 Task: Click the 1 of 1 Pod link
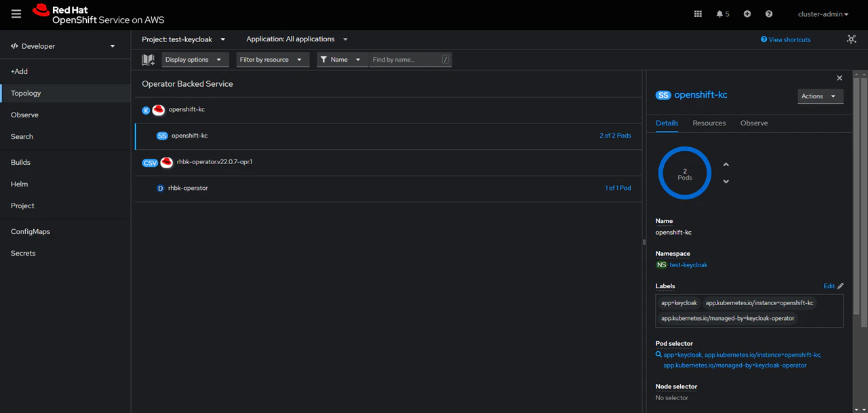tap(618, 188)
